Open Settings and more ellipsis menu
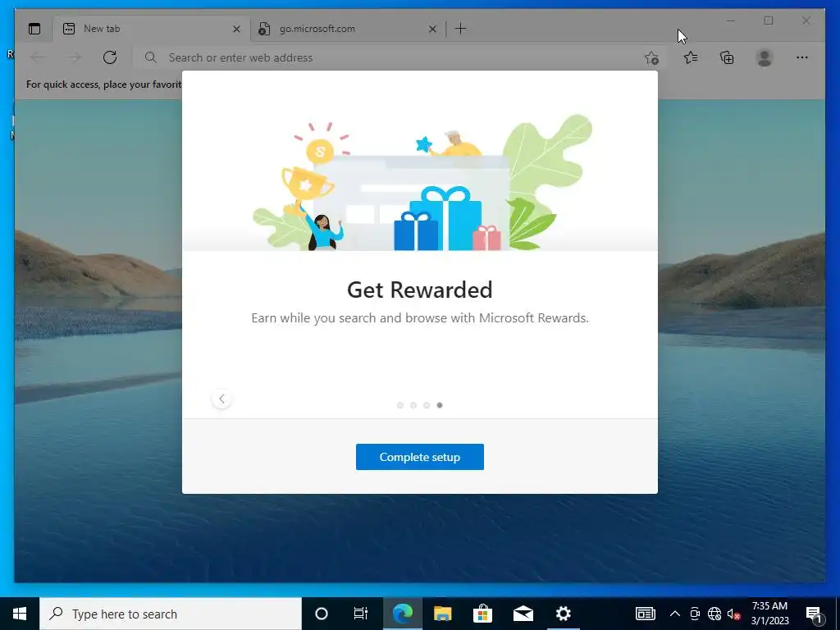The width and height of the screenshot is (840, 630). pyautogui.click(x=802, y=57)
